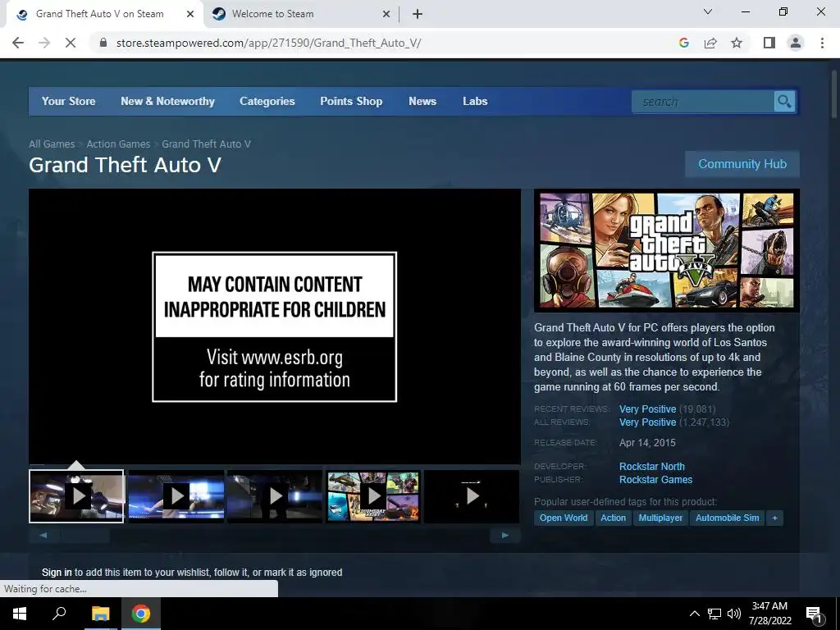Click the Sign in link
This screenshot has width=840, height=630.
click(57, 573)
